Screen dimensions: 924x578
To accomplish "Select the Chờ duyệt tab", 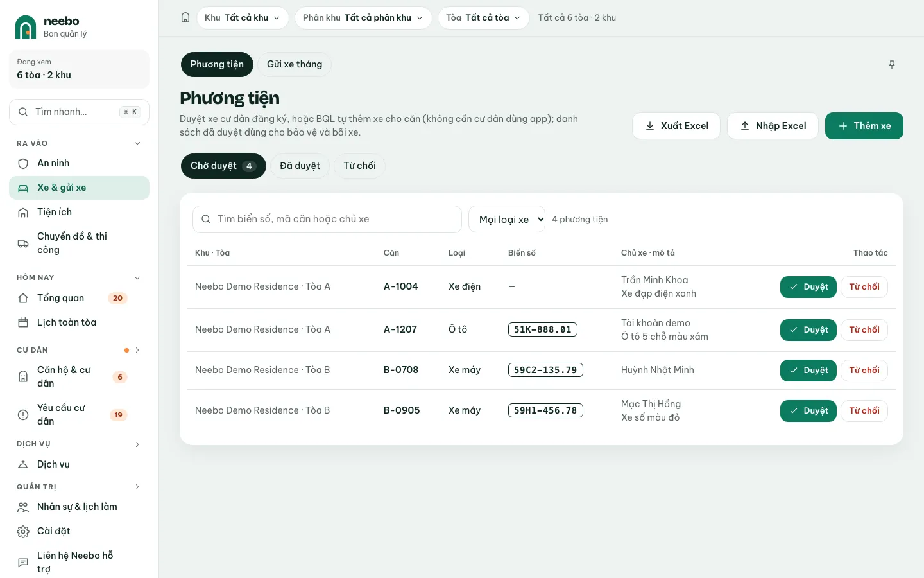I will click(223, 166).
